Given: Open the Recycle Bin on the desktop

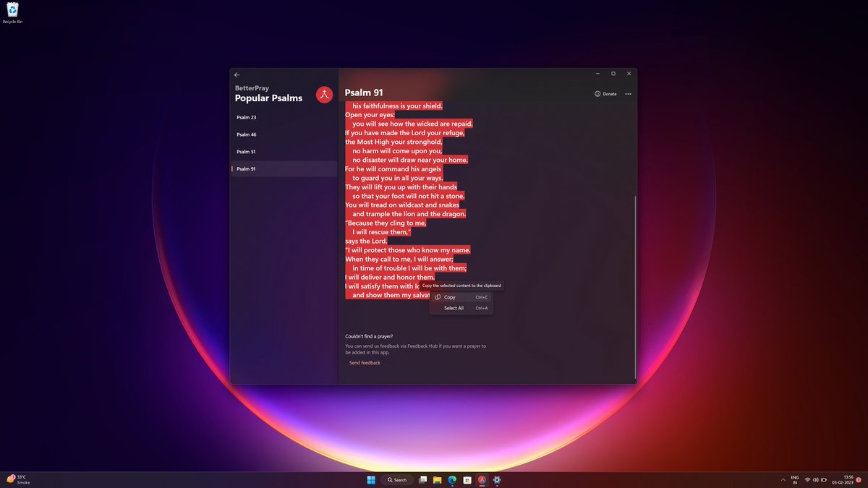Looking at the screenshot, I should pyautogui.click(x=12, y=13).
